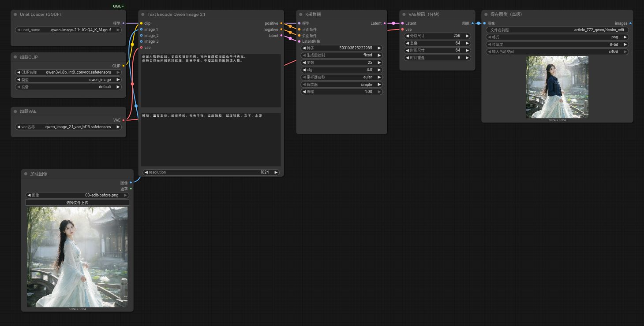Open the 输入色彩空间 sRGB dropdown

click(557, 52)
